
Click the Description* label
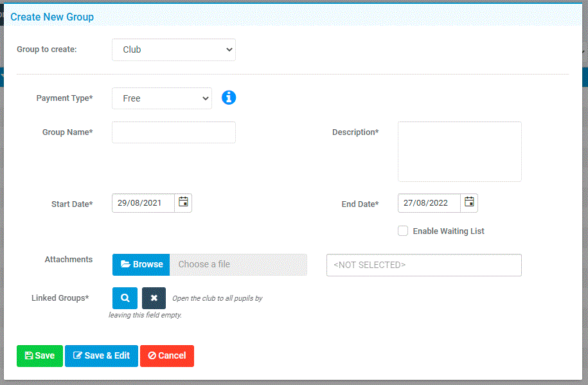pyautogui.click(x=355, y=132)
